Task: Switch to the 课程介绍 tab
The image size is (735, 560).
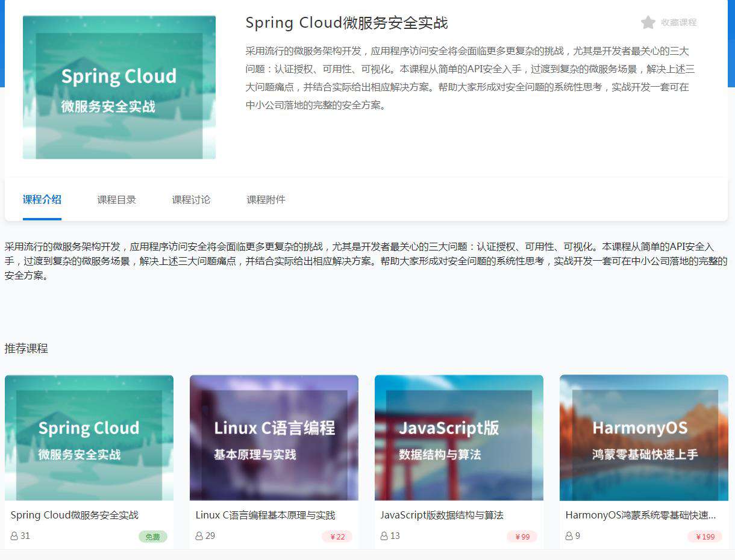Action: (x=42, y=199)
